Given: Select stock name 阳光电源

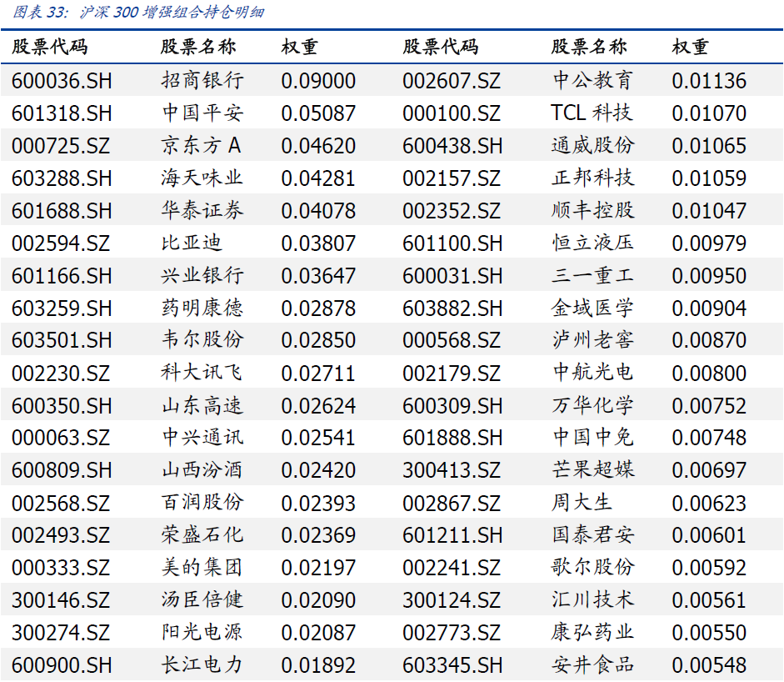Looking at the screenshot, I should [202, 633].
